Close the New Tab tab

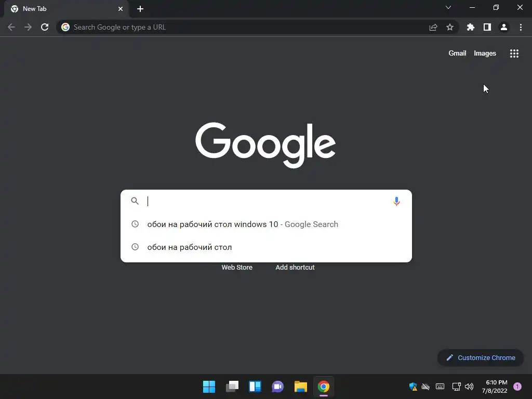point(121,9)
